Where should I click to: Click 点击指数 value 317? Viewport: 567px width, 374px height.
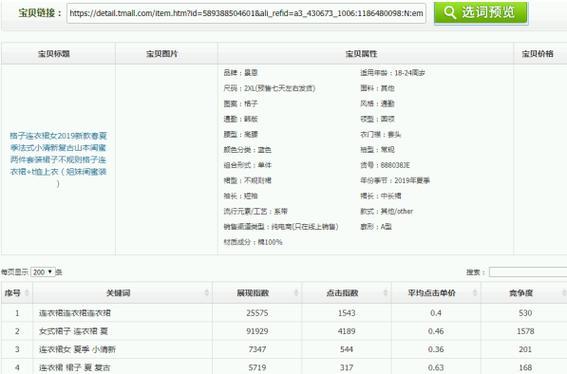click(x=346, y=367)
